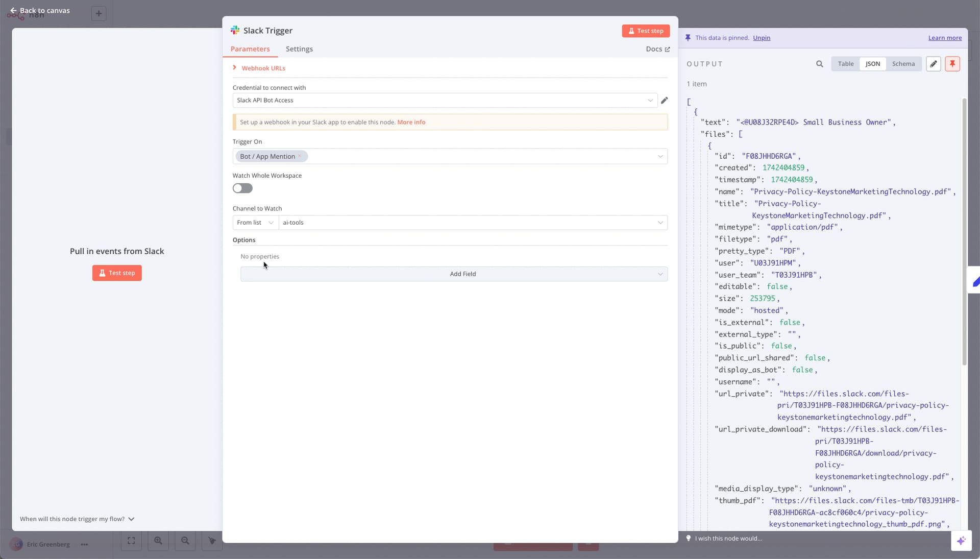The height and width of the screenshot is (559, 980).
Task: Click the edit output pencil icon
Action: 934,64
